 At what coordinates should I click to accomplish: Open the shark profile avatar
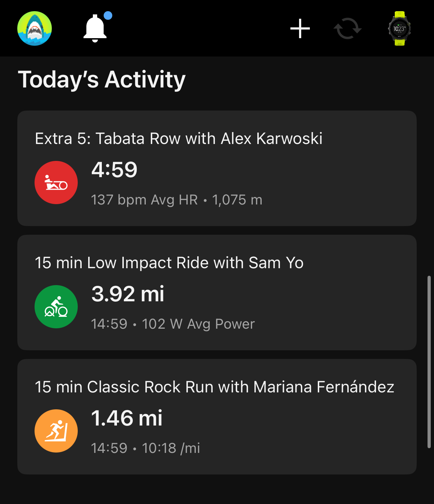35,28
